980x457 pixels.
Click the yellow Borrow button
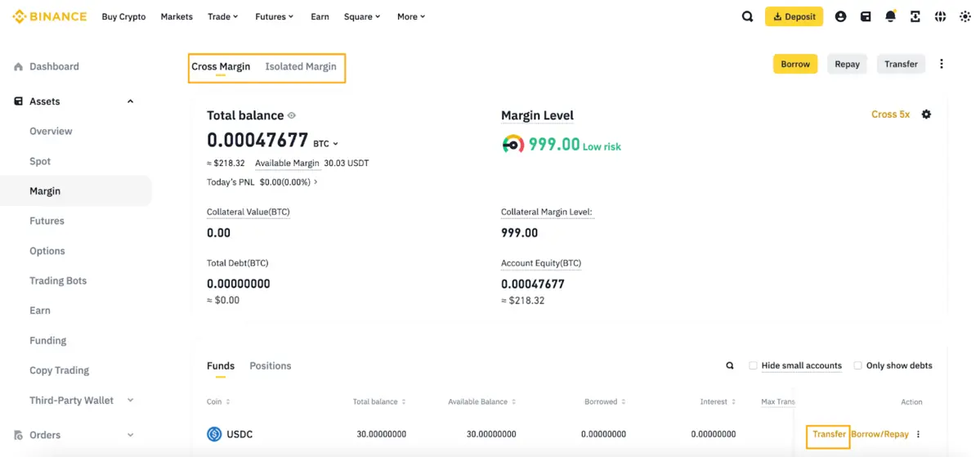pos(794,64)
